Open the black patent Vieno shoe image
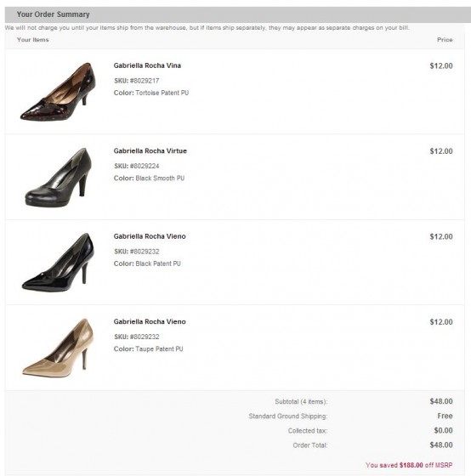This screenshot has height=476, width=471. [58, 263]
